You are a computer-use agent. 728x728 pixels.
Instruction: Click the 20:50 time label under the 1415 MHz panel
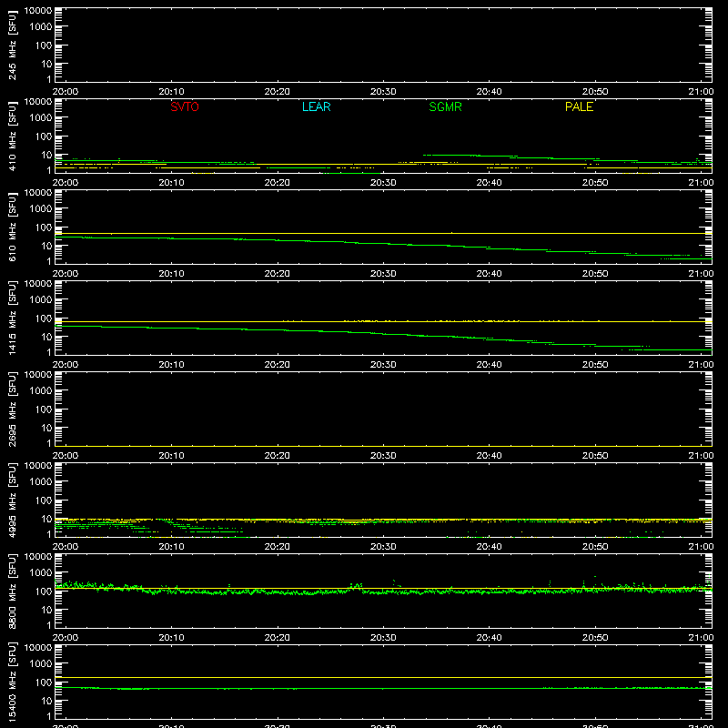pos(595,365)
